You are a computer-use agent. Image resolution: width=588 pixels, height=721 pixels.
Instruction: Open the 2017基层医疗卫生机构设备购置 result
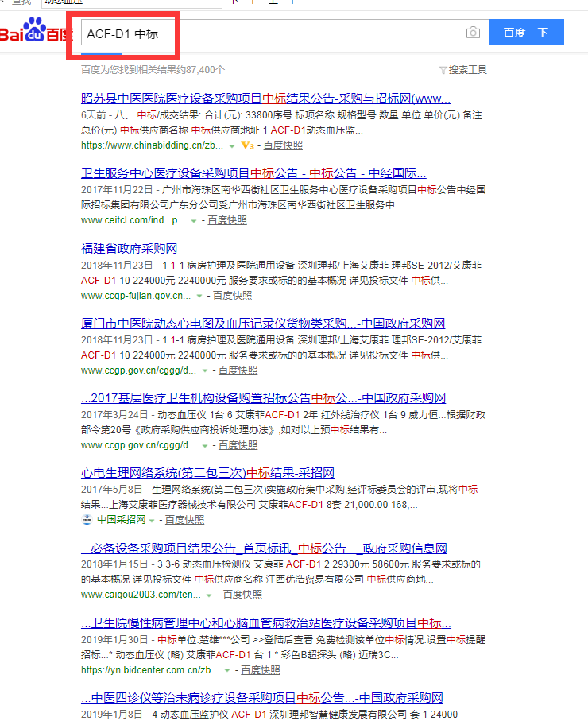point(264,398)
